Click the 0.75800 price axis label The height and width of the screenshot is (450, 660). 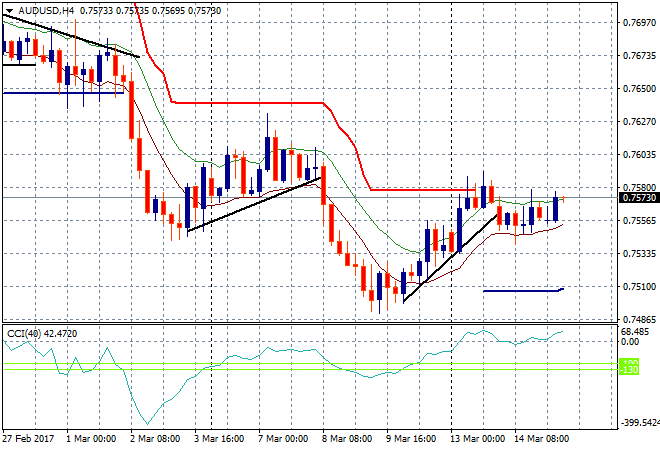(x=639, y=187)
